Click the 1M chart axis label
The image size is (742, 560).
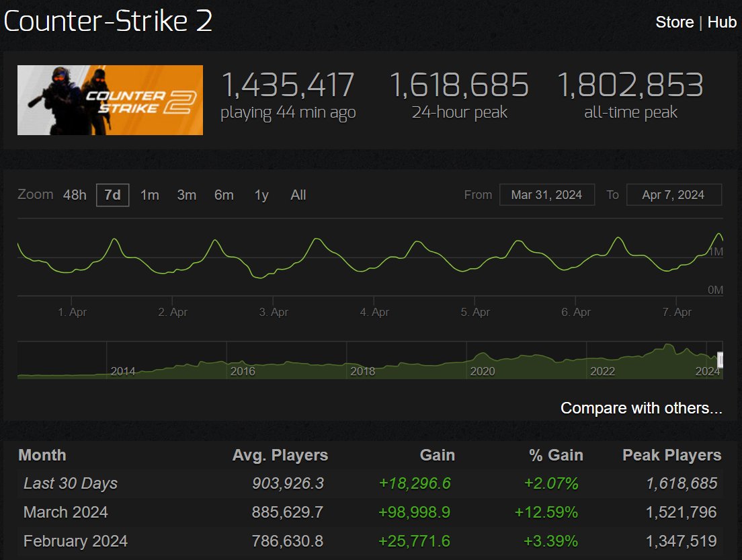(x=716, y=251)
